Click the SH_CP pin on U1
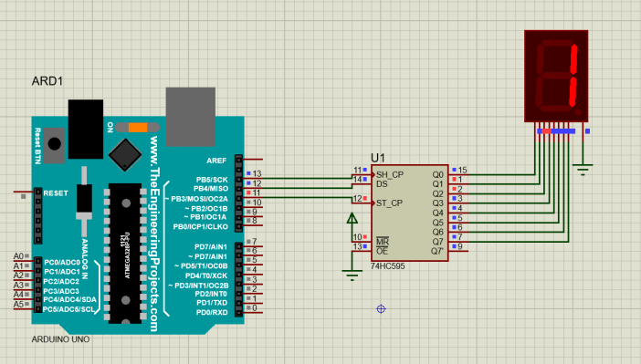 point(362,174)
